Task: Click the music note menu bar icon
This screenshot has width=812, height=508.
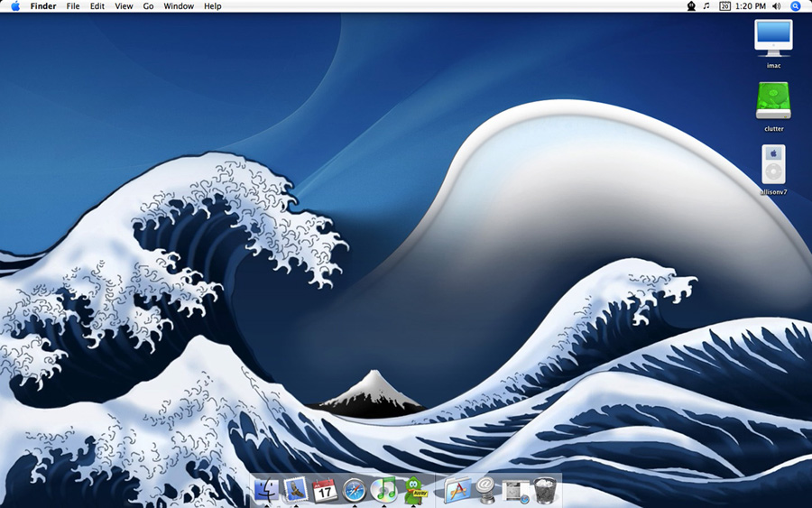Action: click(706, 6)
